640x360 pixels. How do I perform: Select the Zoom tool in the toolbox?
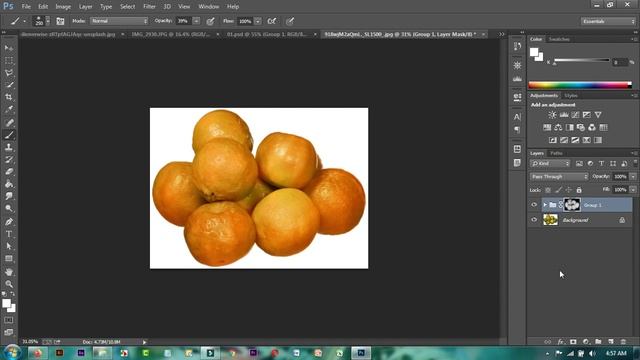point(9,284)
